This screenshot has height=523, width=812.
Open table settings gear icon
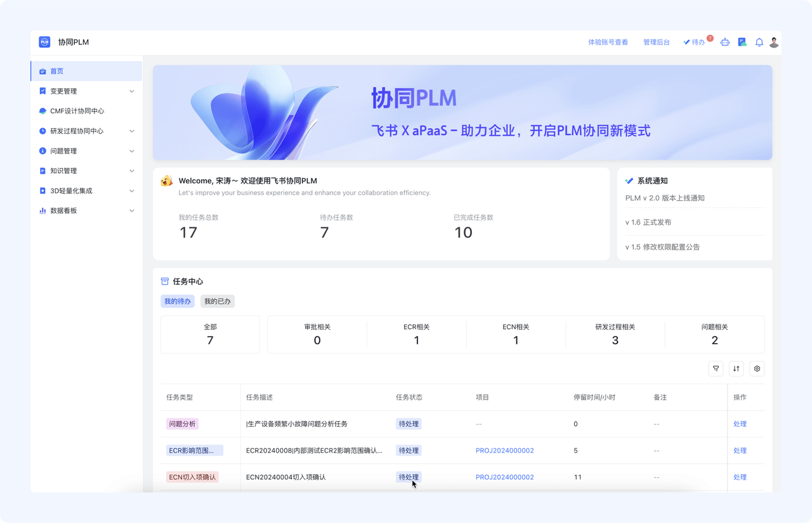(757, 368)
